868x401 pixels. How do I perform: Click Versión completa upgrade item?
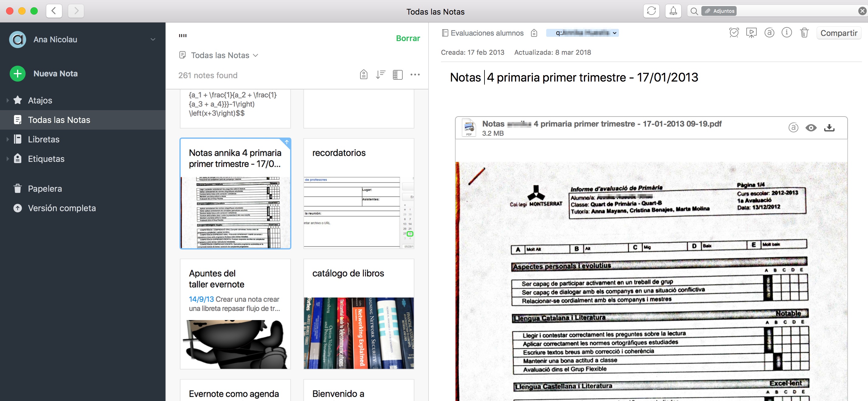(x=62, y=208)
